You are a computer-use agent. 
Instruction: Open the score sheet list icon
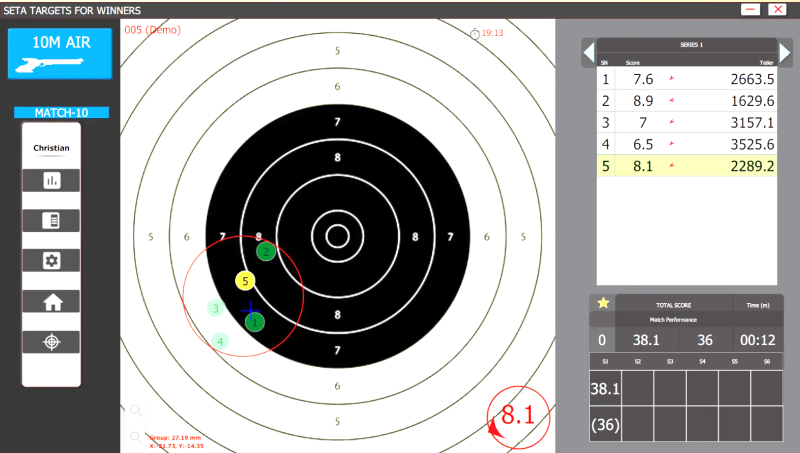pyautogui.click(x=51, y=221)
